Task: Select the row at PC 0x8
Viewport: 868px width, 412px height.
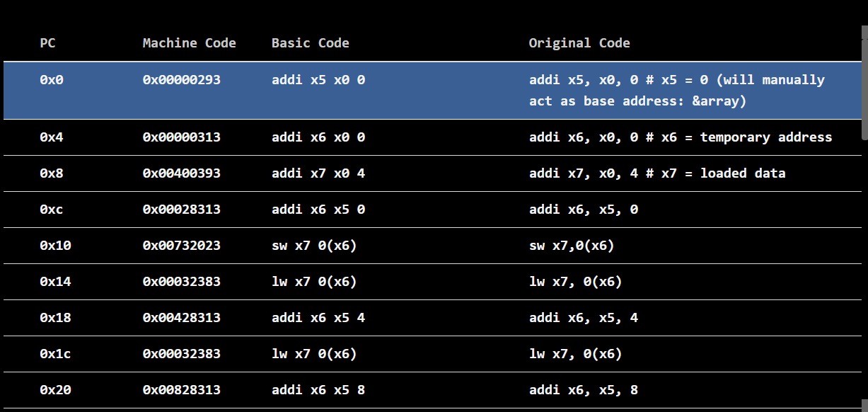Action: tap(433, 173)
